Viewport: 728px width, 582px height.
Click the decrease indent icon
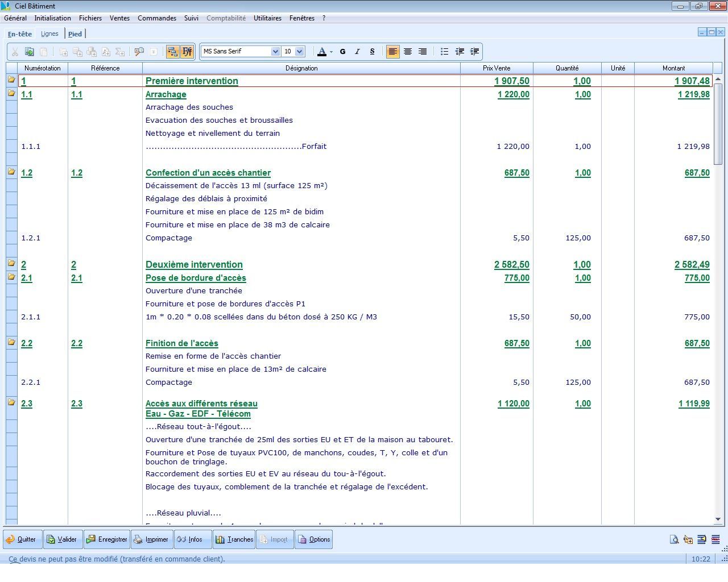460,52
